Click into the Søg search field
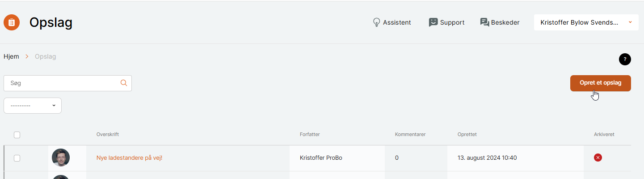Viewport: 644px width, 179px height. tap(67, 83)
